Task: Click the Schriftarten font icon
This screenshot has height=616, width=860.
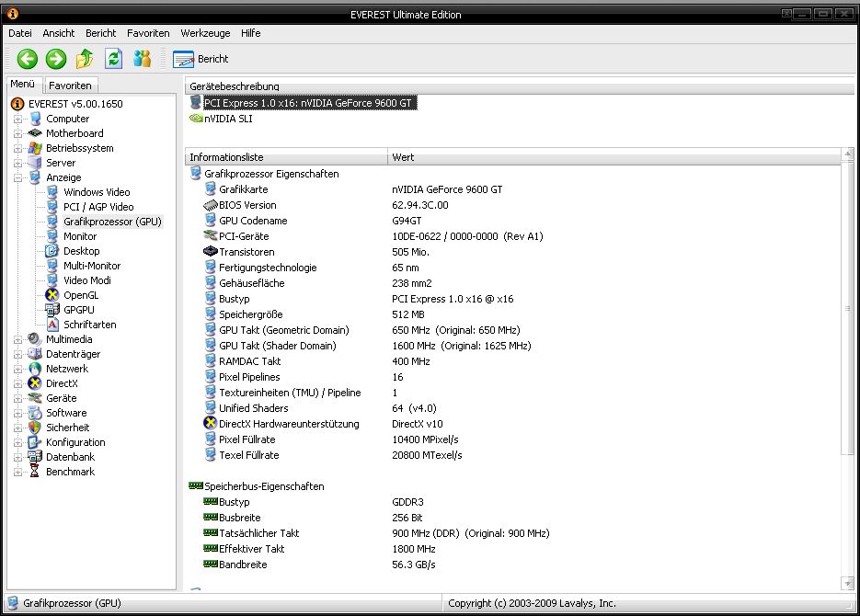Action: tap(52, 325)
